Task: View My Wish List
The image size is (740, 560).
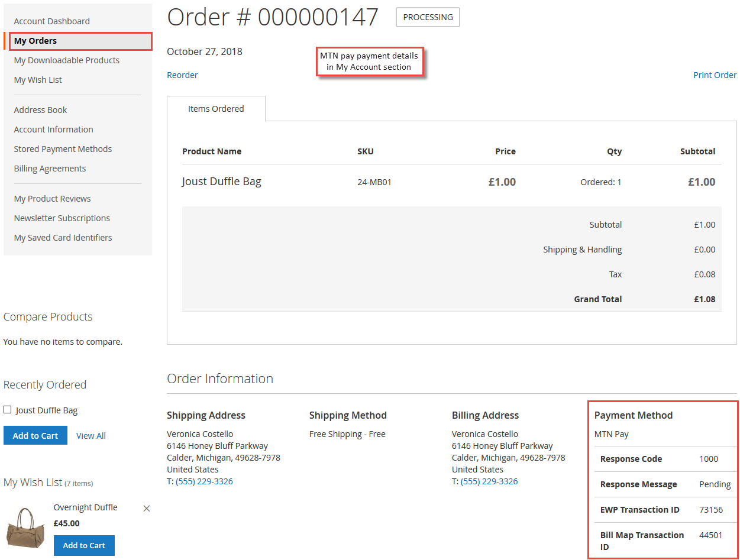Action: [x=37, y=79]
